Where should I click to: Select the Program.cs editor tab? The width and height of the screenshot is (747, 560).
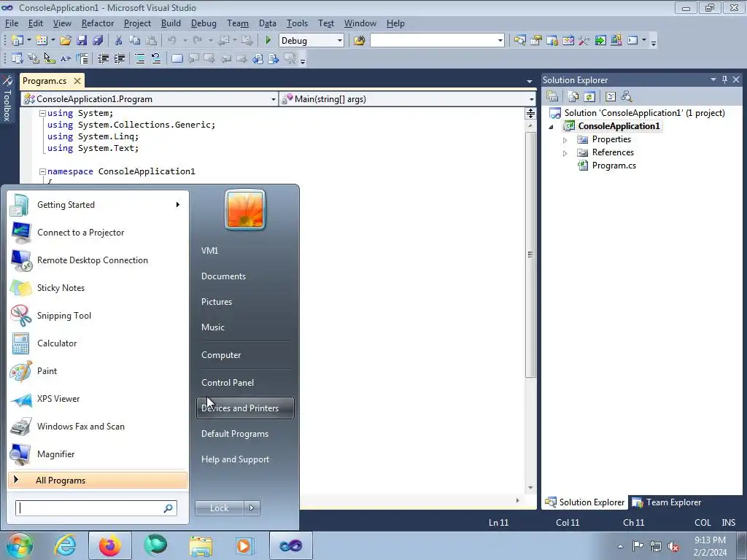tap(44, 81)
